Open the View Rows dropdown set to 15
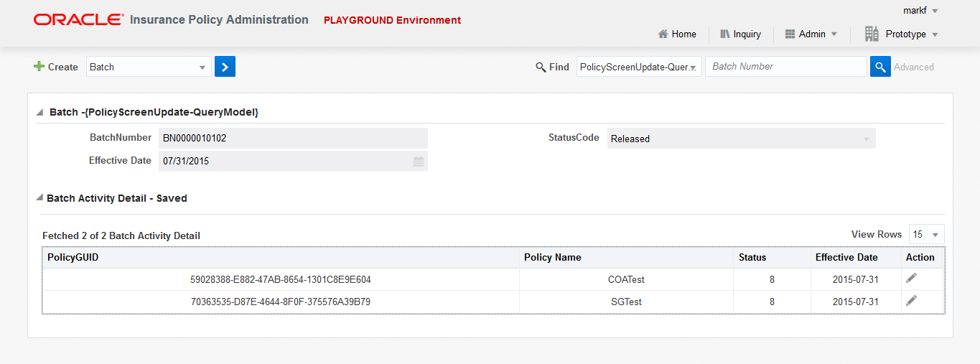The width and height of the screenshot is (980, 364). point(926,234)
